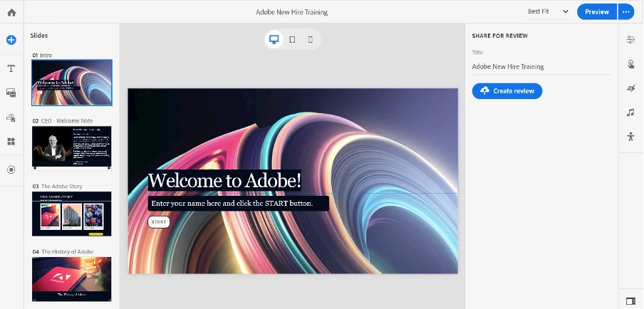Toggle the panel layout icon at bottom right
This screenshot has width=644, height=309.
[x=630, y=301]
